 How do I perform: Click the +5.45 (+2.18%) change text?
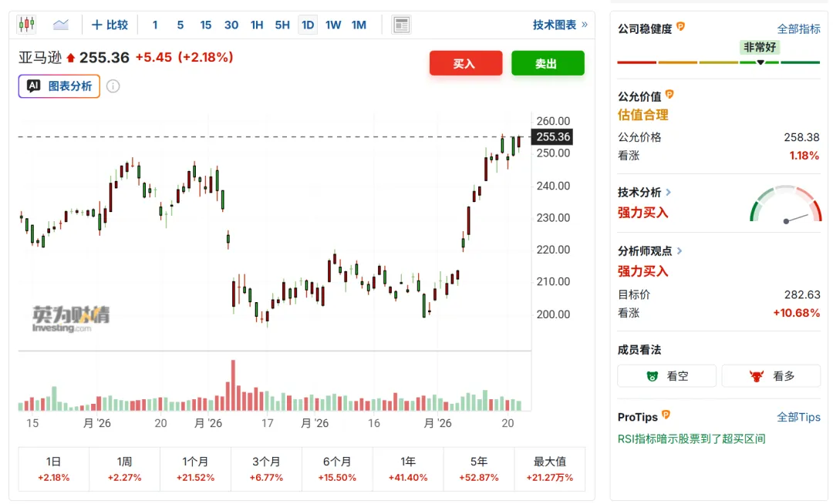(x=184, y=57)
